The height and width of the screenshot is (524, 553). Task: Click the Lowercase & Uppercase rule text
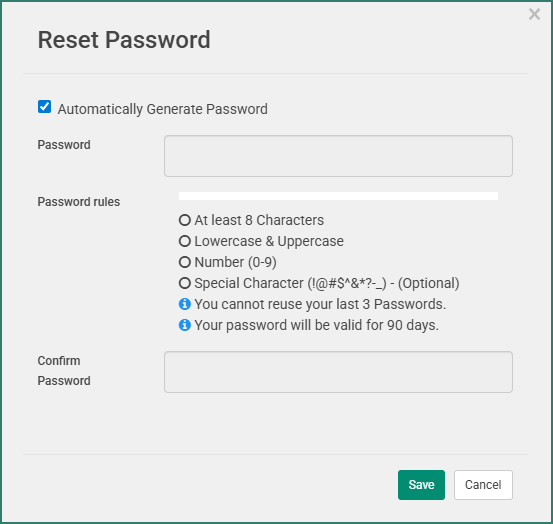point(269,241)
